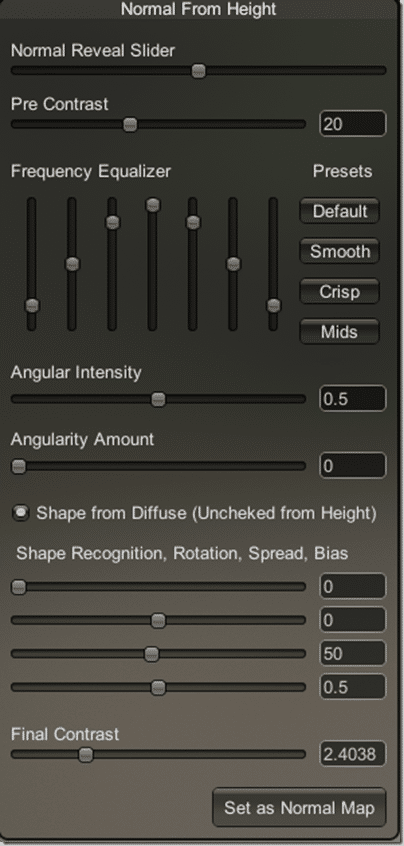The width and height of the screenshot is (404, 846).
Task: Apply the Smooth preset
Action: tap(339, 251)
